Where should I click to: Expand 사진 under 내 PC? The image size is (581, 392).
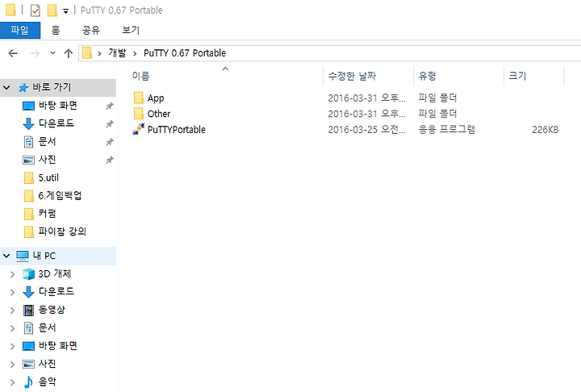click(12, 365)
